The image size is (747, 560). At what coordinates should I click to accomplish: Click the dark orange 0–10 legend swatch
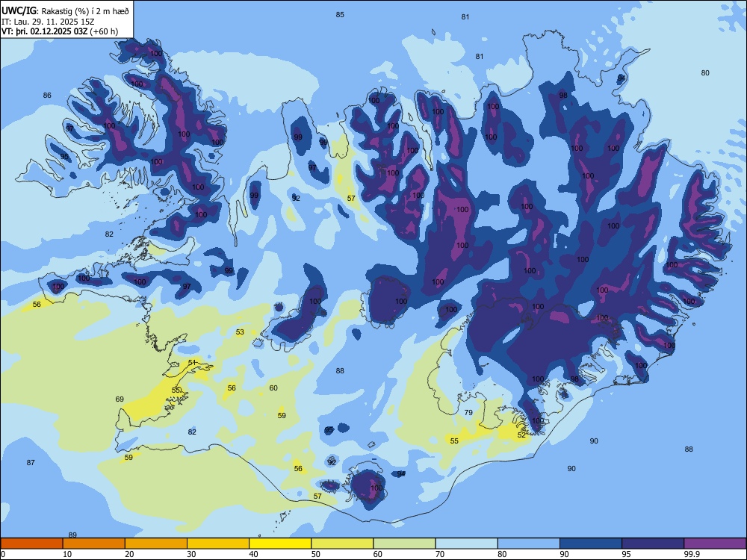(31, 544)
